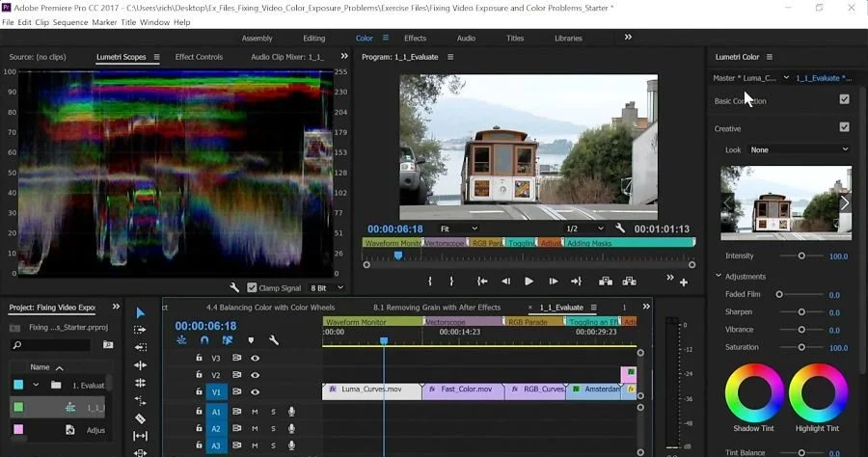This screenshot has width=868, height=457.
Task: Adjust the Vibrance slider handle
Action: pyautogui.click(x=801, y=330)
